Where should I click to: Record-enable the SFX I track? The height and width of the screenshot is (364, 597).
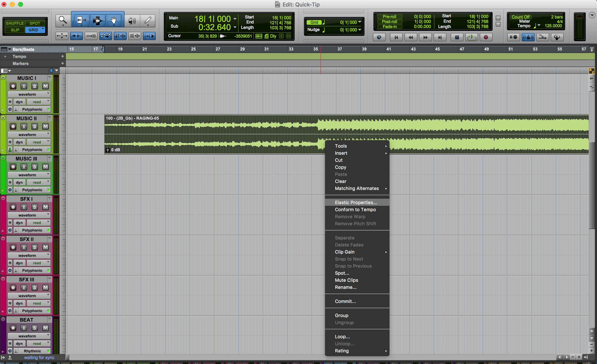coord(13,207)
